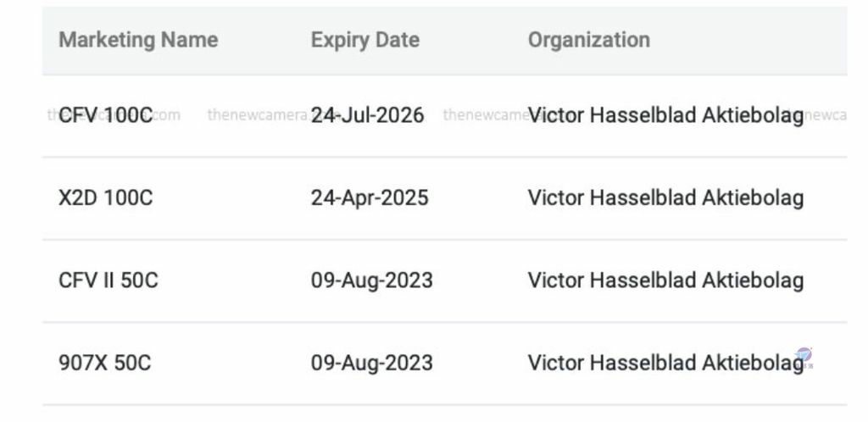The height and width of the screenshot is (422, 868).
Task: Select the CFV 100C marketing name cell
Action: 106,115
